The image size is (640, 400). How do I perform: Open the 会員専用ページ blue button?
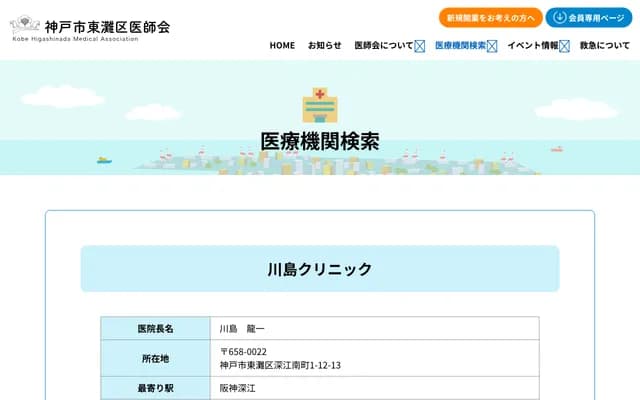coord(589,18)
